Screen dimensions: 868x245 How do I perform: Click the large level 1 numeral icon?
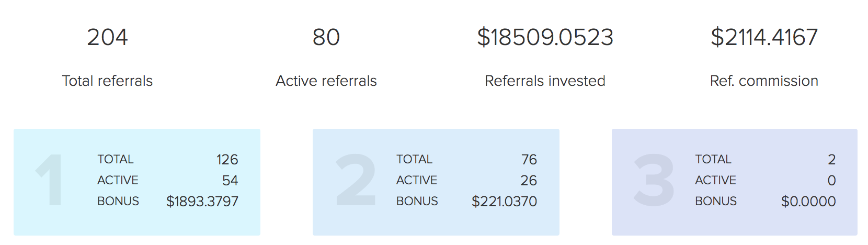click(50, 180)
